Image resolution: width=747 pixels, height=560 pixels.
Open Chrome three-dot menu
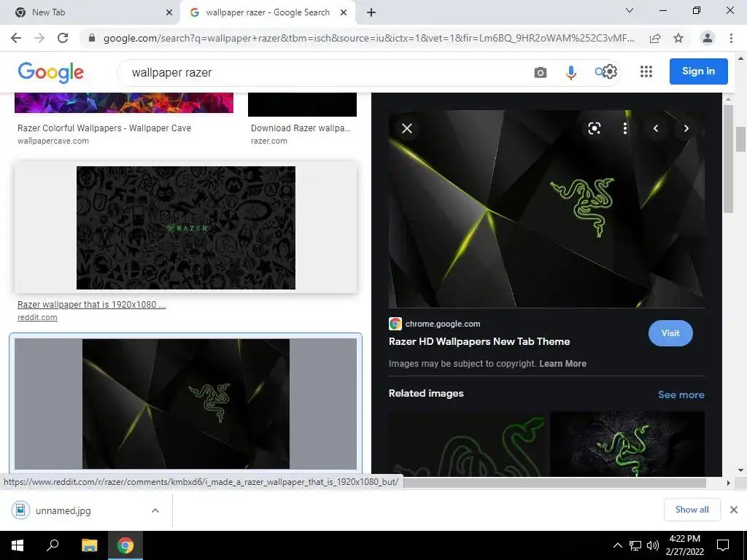(731, 38)
